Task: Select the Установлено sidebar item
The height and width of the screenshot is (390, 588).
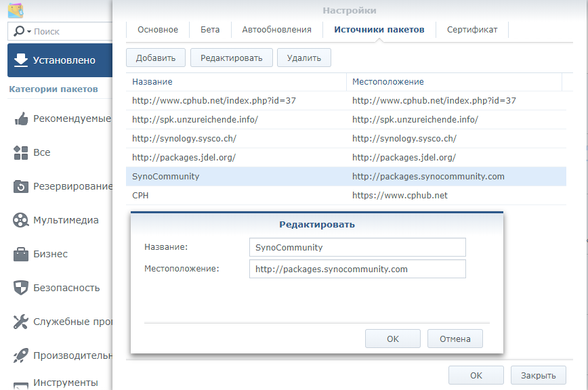Action: [x=60, y=60]
